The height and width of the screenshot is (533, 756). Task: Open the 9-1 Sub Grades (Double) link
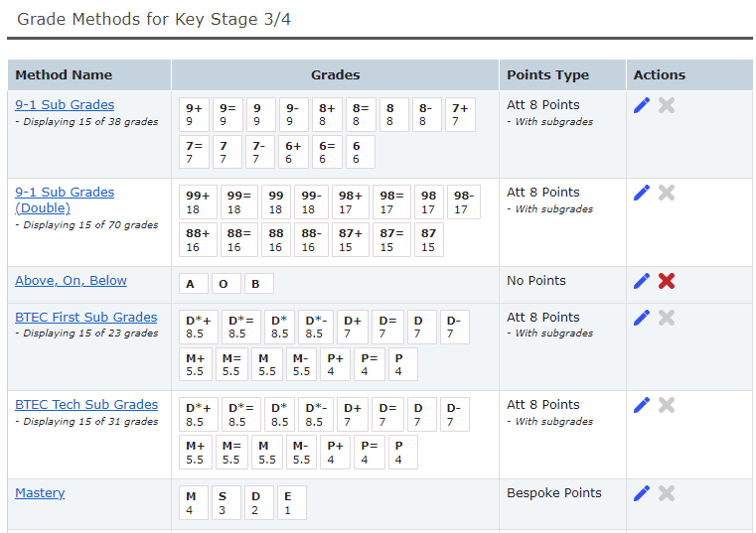65,193
